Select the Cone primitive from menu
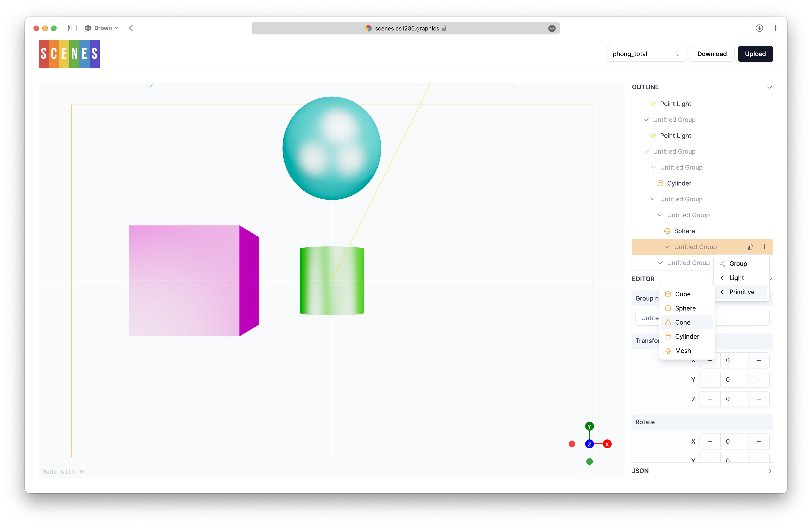Image resolution: width=812 pixels, height=526 pixels. tap(682, 322)
